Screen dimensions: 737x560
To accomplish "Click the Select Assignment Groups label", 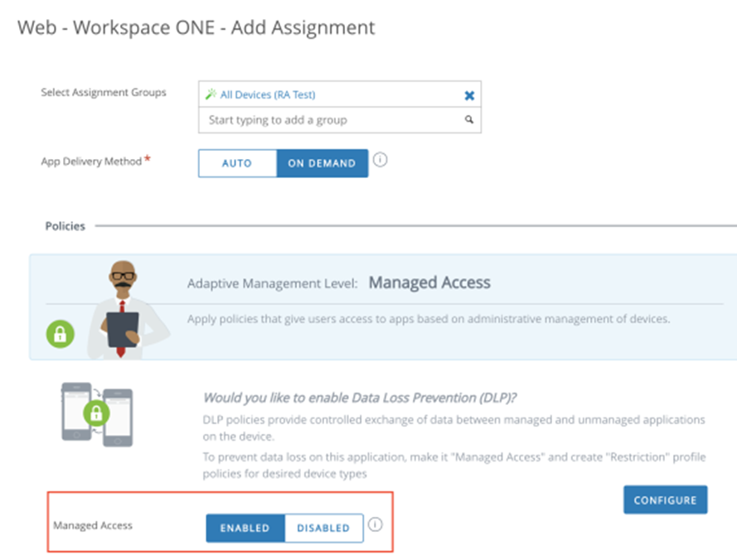I will (x=104, y=93).
